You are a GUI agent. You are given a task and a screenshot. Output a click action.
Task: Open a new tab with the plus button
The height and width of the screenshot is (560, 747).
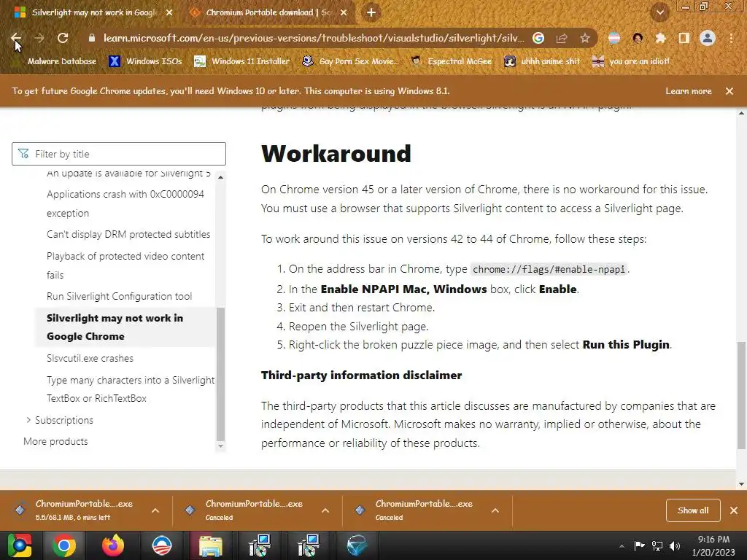[371, 12]
